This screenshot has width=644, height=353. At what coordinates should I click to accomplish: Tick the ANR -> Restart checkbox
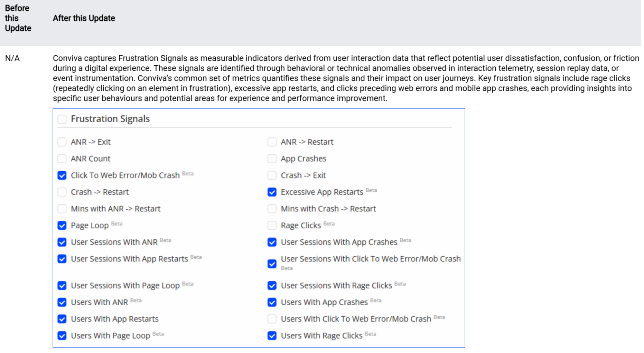272,142
